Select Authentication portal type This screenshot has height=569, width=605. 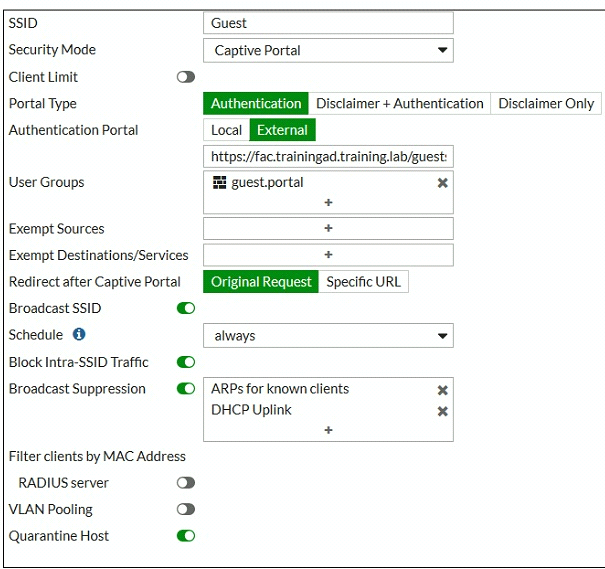[x=256, y=103]
